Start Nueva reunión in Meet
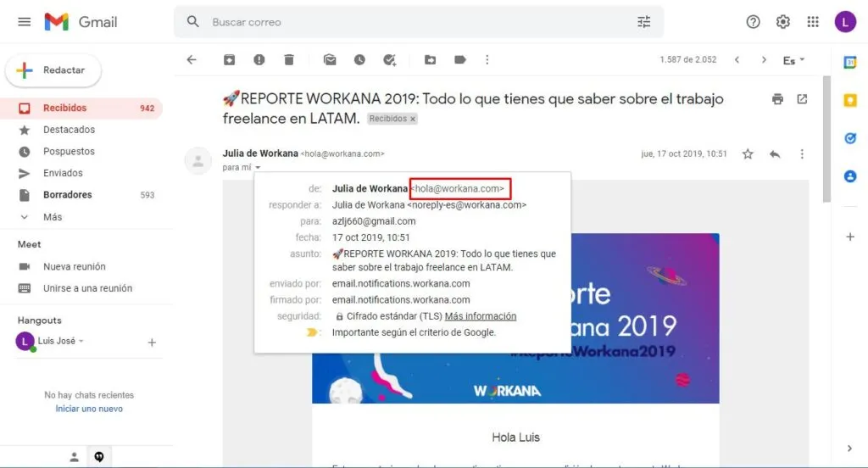This screenshot has height=468, width=868. pos(75,266)
